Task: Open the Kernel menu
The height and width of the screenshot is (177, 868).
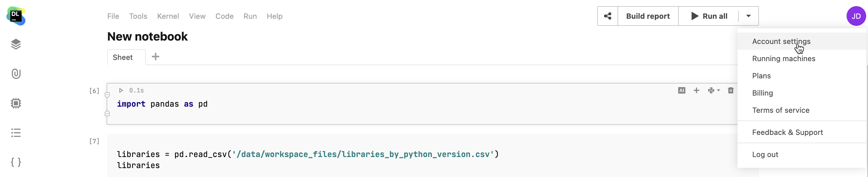Action: pos(168,16)
